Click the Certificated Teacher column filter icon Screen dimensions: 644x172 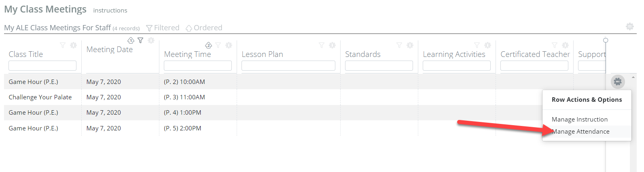coord(555,45)
